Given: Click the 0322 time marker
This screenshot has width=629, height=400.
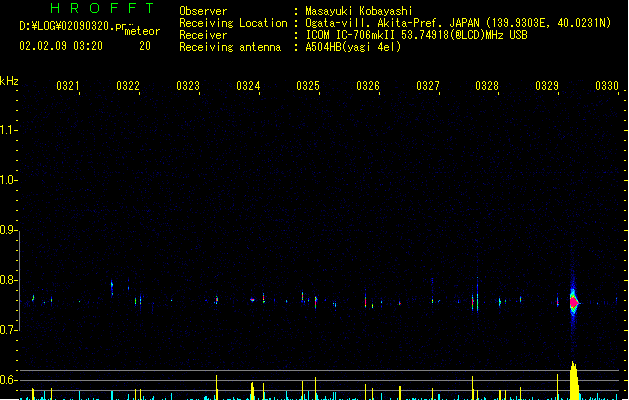Looking at the screenshot, I should [x=128, y=86].
